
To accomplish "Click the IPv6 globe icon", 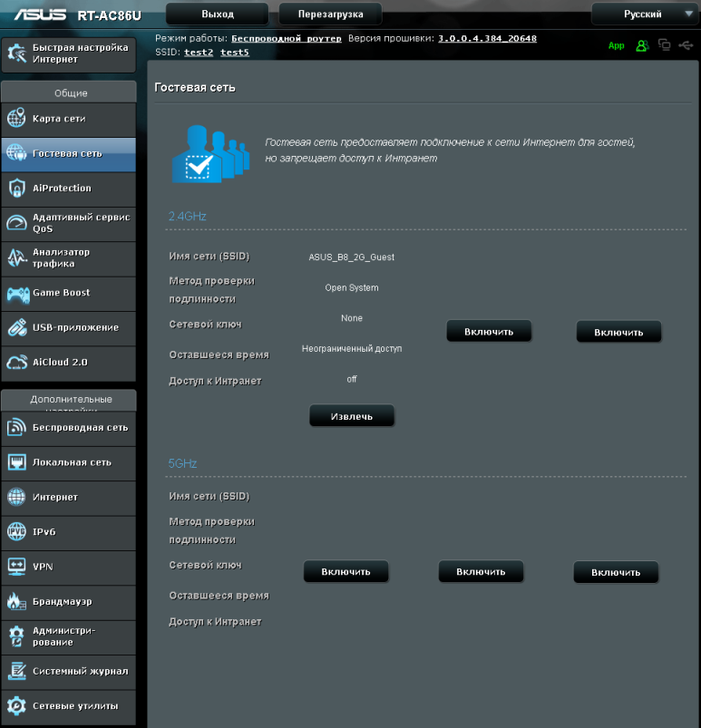I will coord(16,531).
